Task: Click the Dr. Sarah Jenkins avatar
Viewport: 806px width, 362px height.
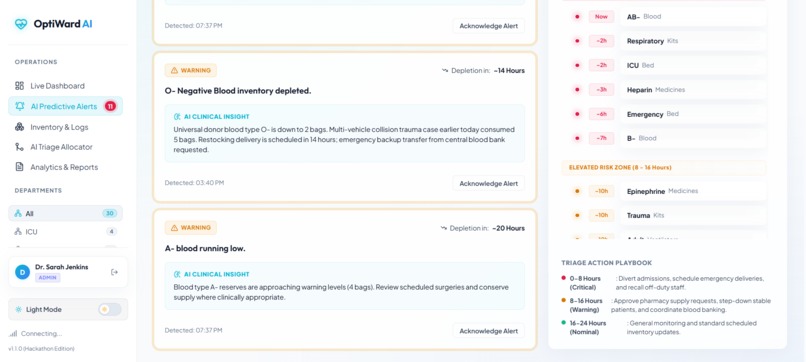Action: (23, 272)
